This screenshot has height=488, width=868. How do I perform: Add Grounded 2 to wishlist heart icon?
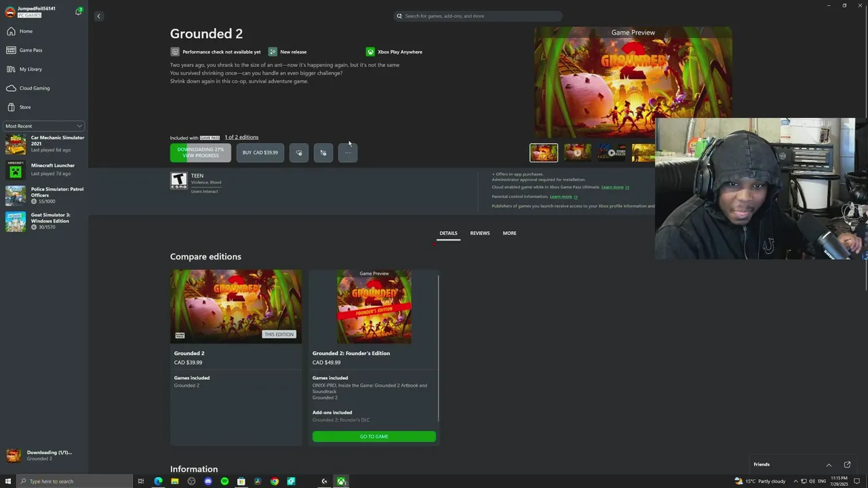(299, 152)
